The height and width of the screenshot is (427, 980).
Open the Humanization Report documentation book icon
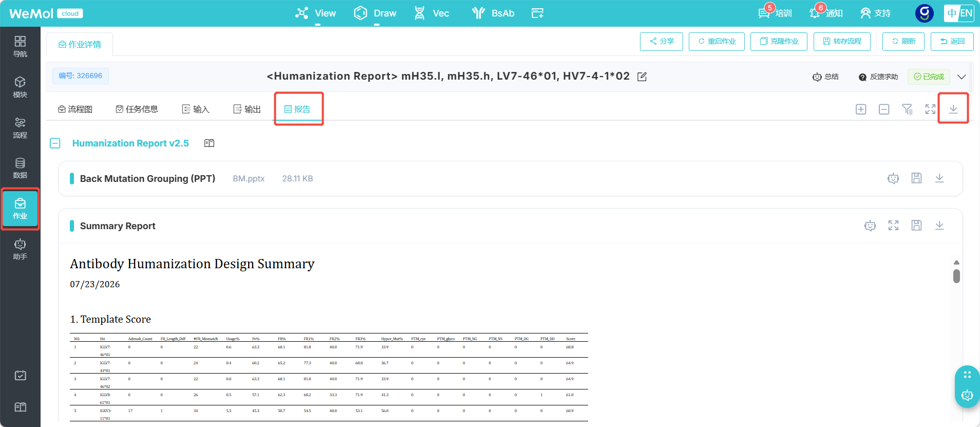[209, 143]
